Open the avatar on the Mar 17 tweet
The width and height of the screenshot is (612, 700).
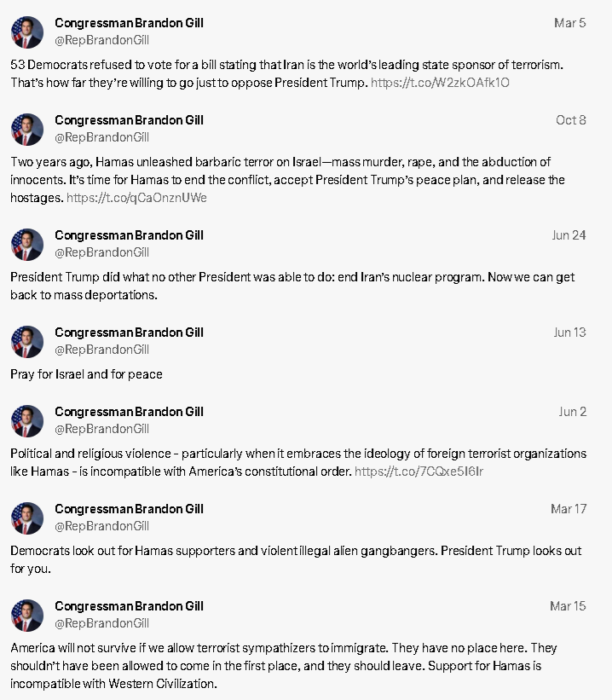pos(27,518)
